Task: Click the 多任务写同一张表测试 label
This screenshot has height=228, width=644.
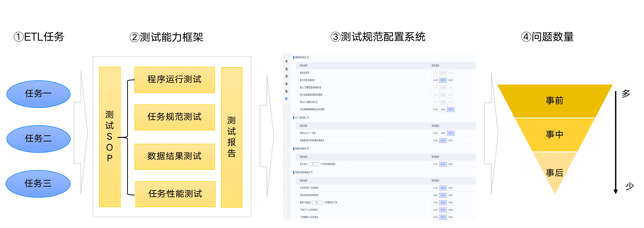Action: coord(309,188)
